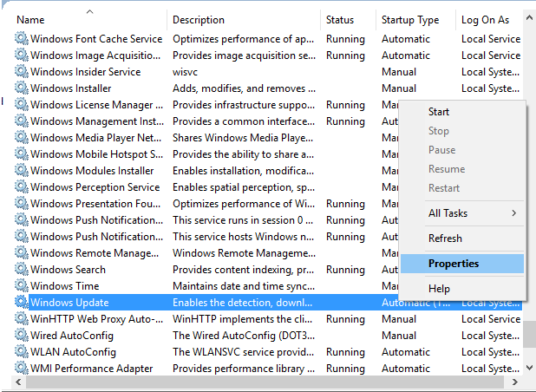Screen dimensions: 536x392
Task: Click gear icon of WMI Performance Adapter
Action: pyautogui.click(x=22, y=368)
